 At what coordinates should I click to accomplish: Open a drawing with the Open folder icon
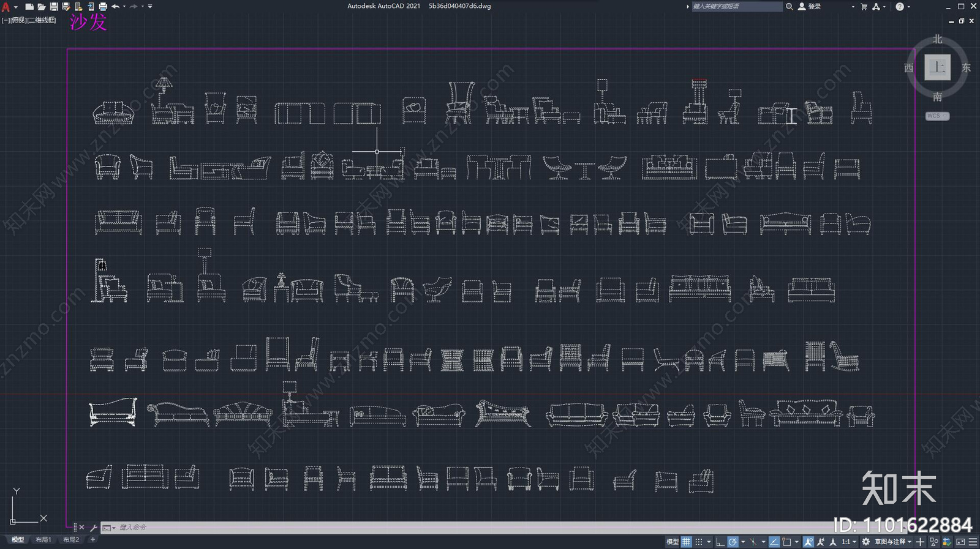[x=42, y=7]
